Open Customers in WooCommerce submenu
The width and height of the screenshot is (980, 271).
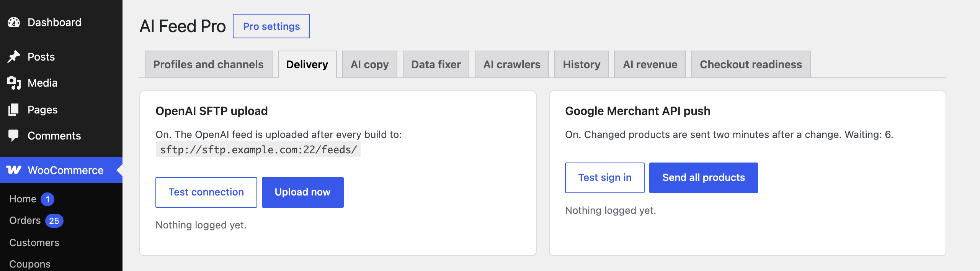click(x=34, y=243)
